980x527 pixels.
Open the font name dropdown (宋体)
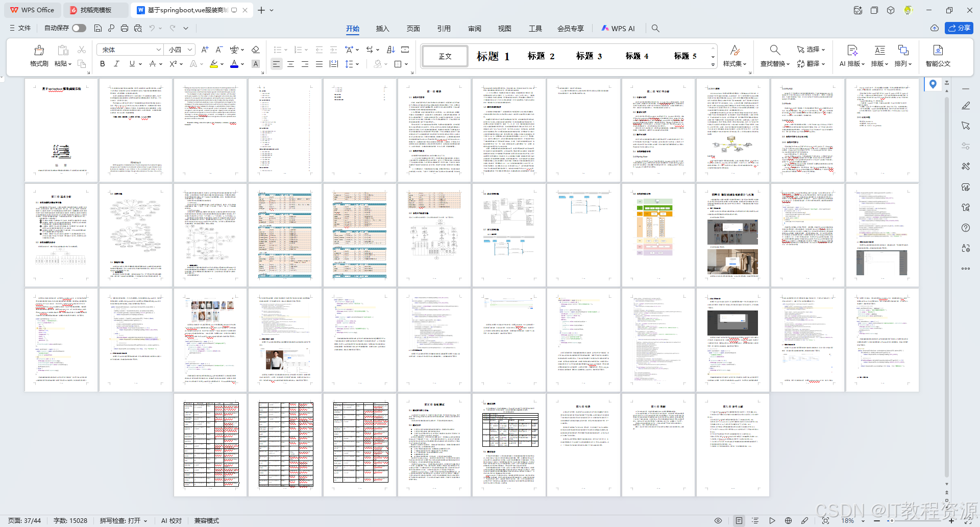158,50
